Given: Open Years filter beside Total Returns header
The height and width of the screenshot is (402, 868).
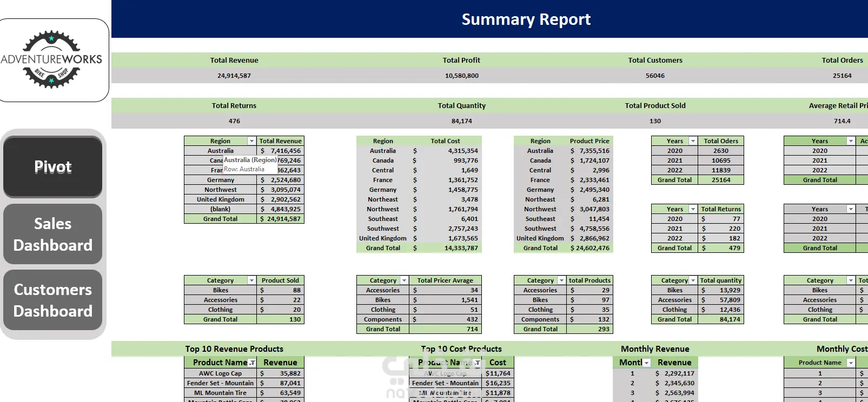Looking at the screenshot, I should click(x=693, y=209).
